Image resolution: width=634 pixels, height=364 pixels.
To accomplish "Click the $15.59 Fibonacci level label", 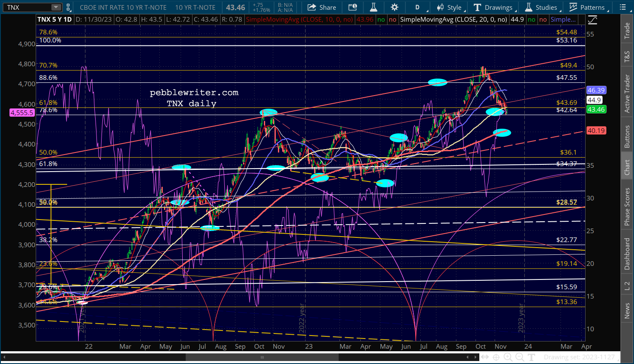I will [x=566, y=287].
